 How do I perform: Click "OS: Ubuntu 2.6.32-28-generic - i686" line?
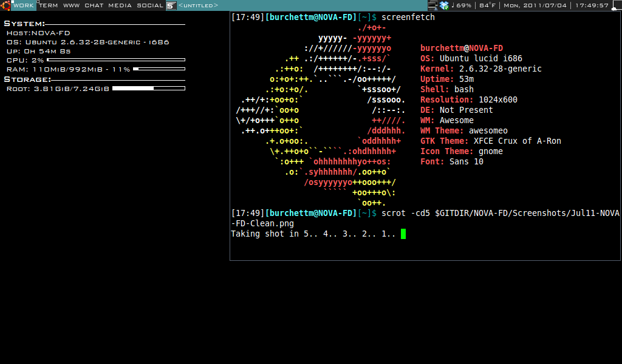(x=87, y=42)
